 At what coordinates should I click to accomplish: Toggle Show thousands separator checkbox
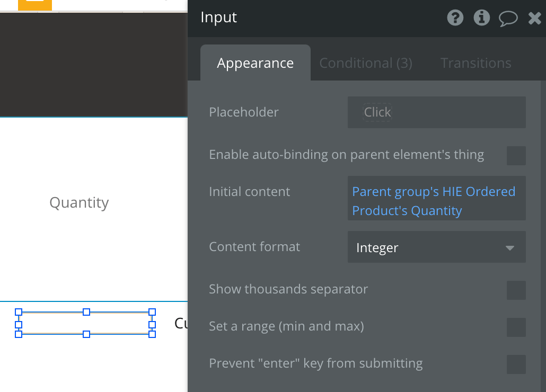(x=516, y=290)
